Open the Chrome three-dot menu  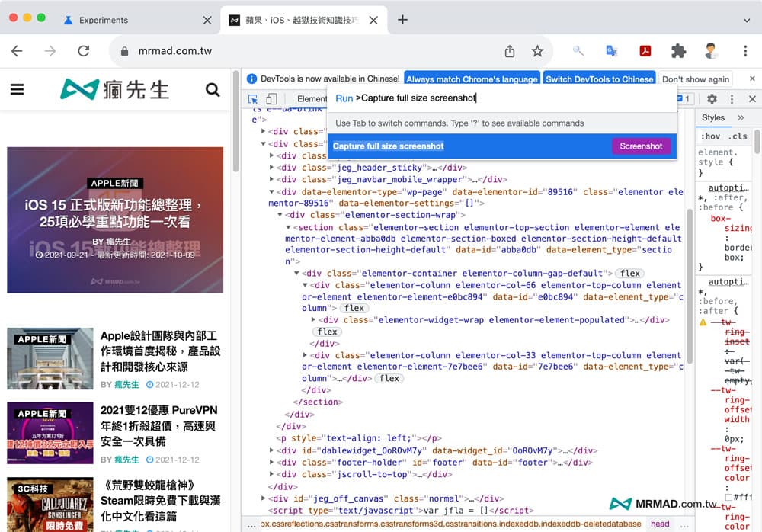tap(745, 51)
